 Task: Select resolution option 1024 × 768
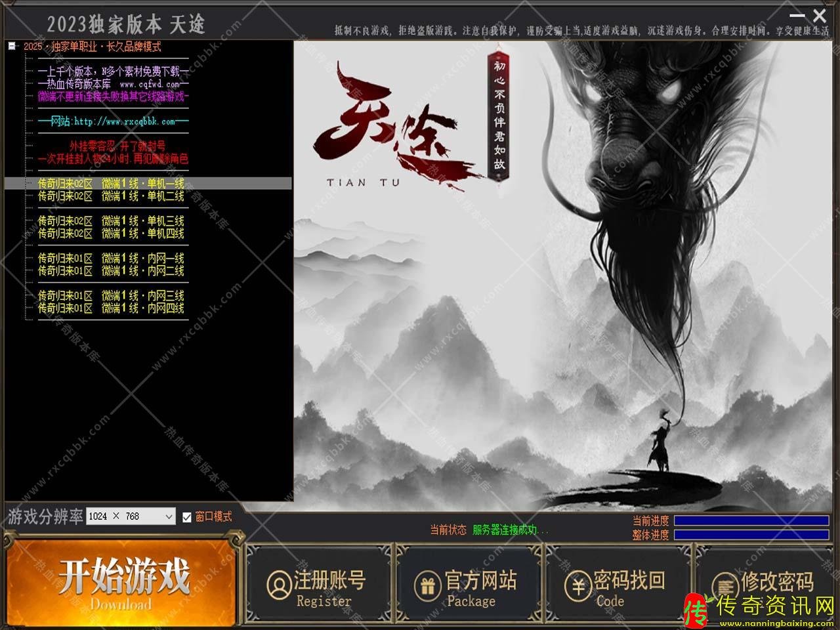(x=115, y=517)
